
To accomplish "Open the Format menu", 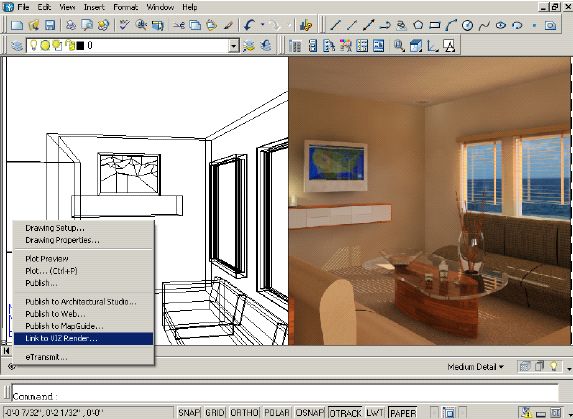I will [x=125, y=7].
